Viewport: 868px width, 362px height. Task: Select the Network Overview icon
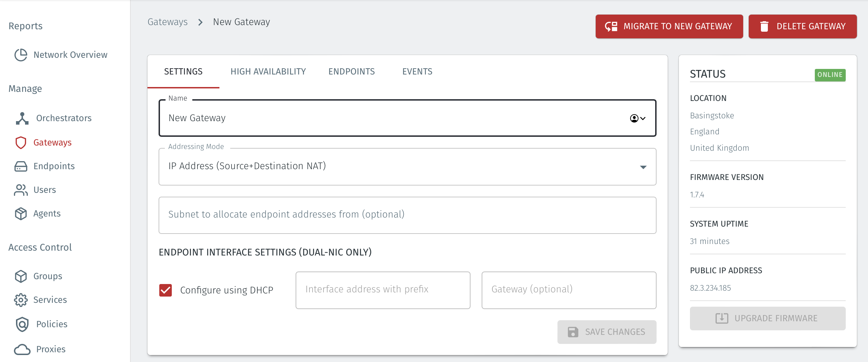[21, 55]
